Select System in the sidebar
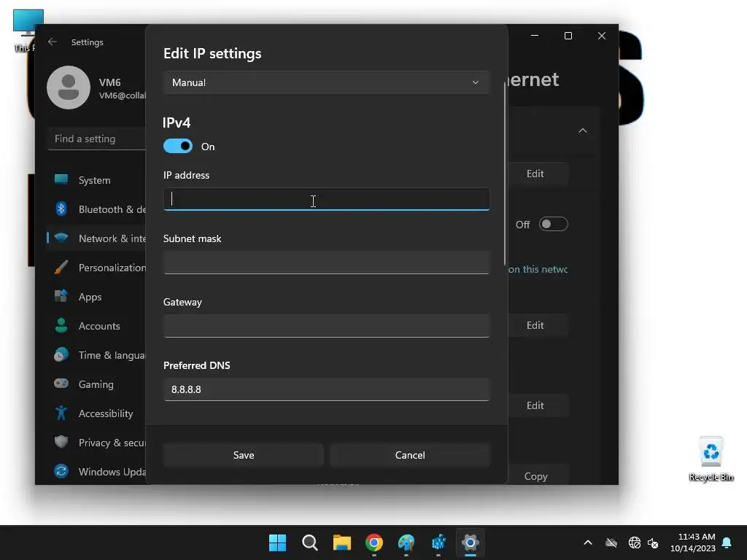The image size is (747, 560). tap(94, 180)
